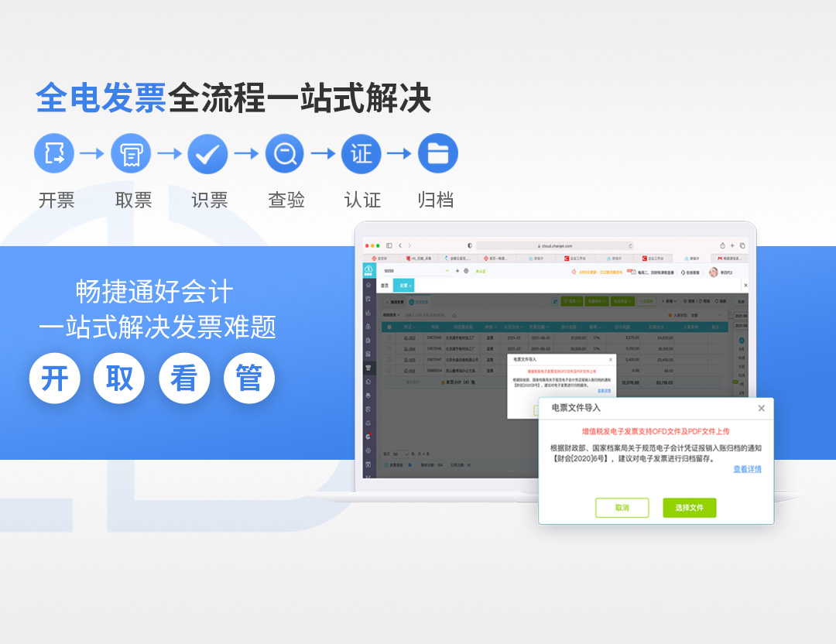The width and height of the screenshot is (836, 644).
Task: Select the 12月 marker on the right timeline
Action: 742,375
